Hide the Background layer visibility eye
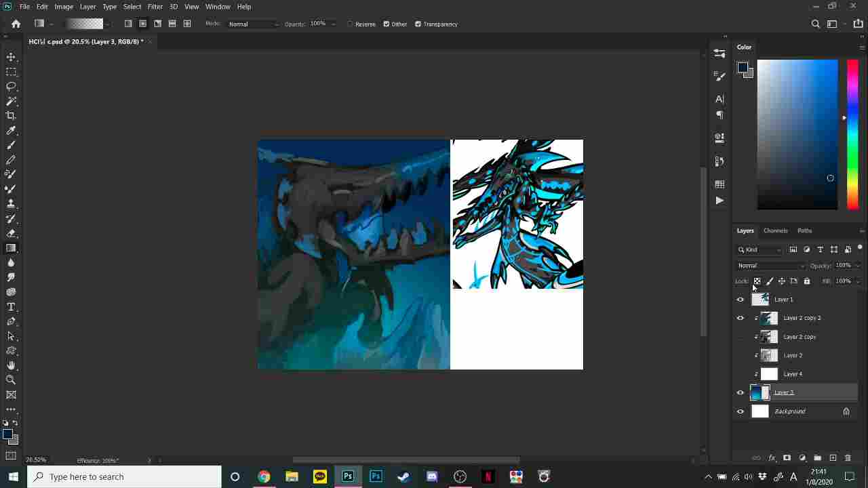The height and width of the screenshot is (488, 868). click(x=741, y=411)
